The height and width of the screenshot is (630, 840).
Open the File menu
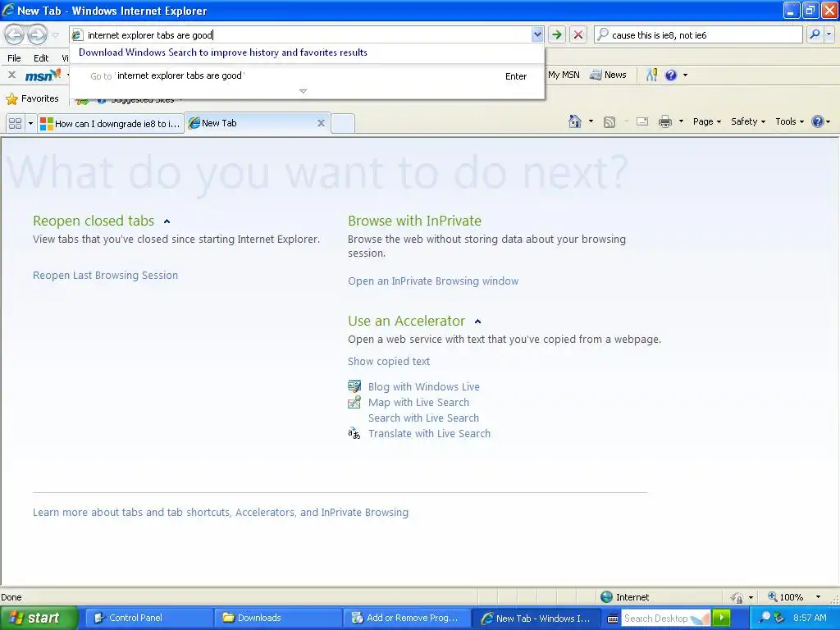14,58
